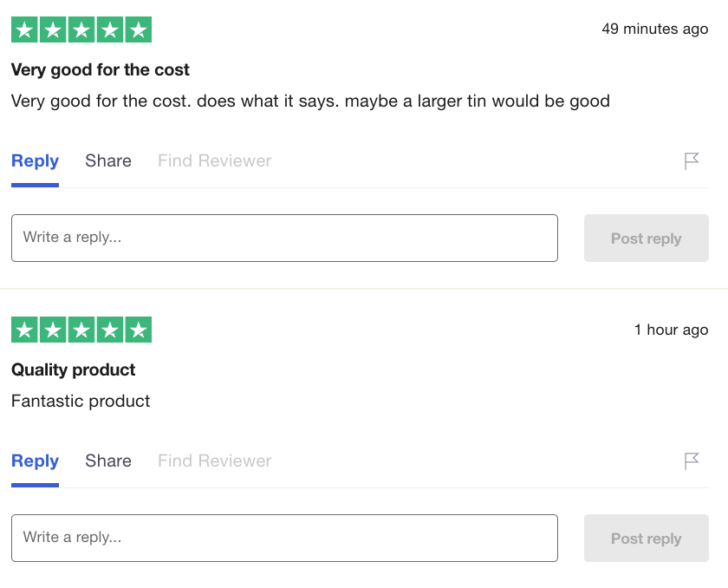
Task: Click the 'Quality product' review title
Action: (74, 369)
